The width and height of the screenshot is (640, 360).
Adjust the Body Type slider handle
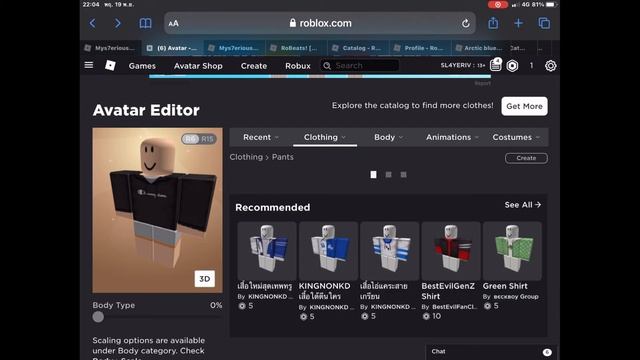pyautogui.click(x=98, y=317)
